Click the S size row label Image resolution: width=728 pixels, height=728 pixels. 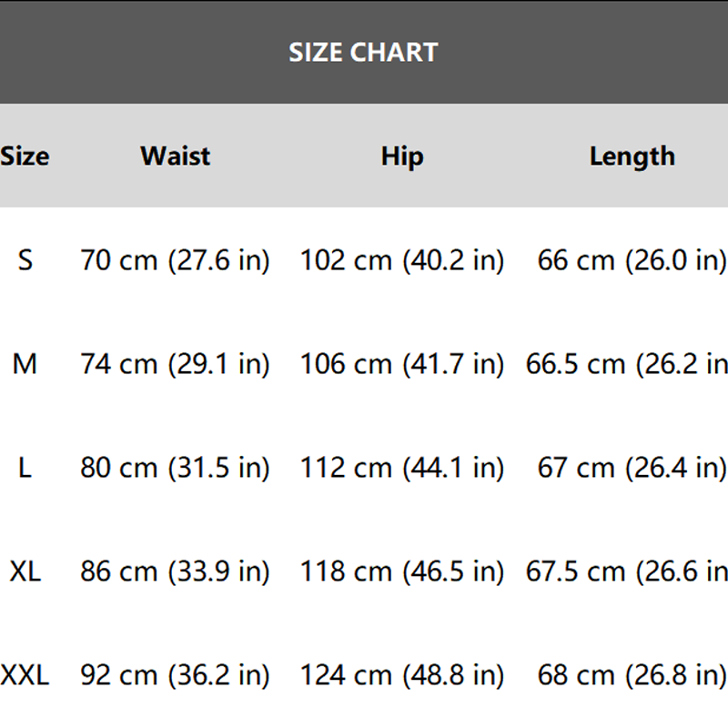pyautogui.click(x=25, y=260)
